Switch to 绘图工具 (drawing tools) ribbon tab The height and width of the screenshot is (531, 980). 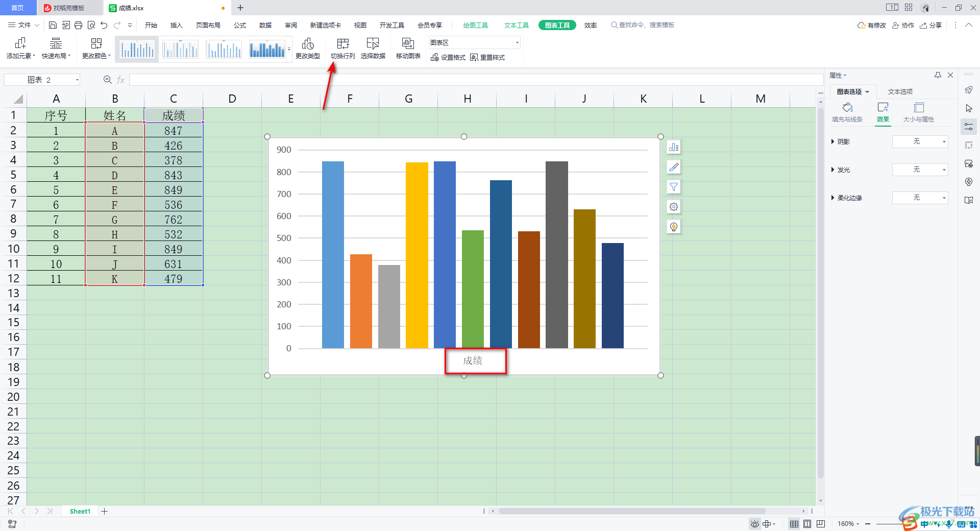(x=476, y=25)
